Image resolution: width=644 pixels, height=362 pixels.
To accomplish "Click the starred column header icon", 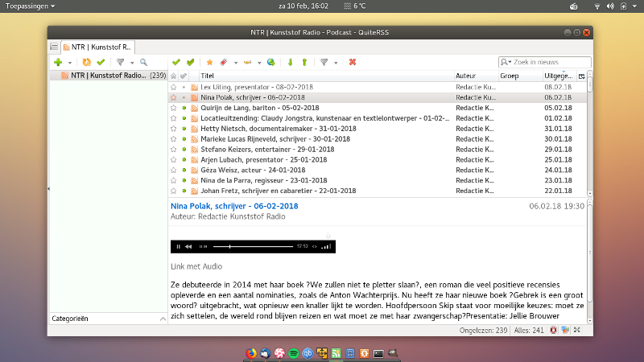I will click(x=173, y=76).
